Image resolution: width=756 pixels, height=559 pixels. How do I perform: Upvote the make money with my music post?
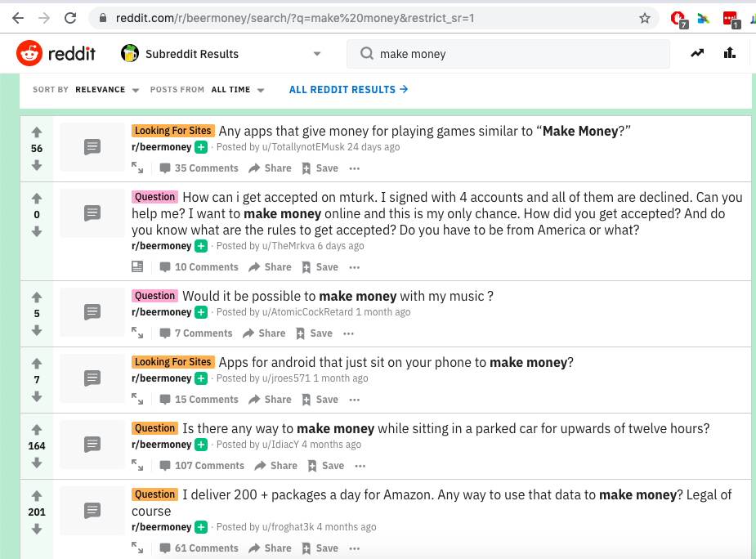pos(37,297)
